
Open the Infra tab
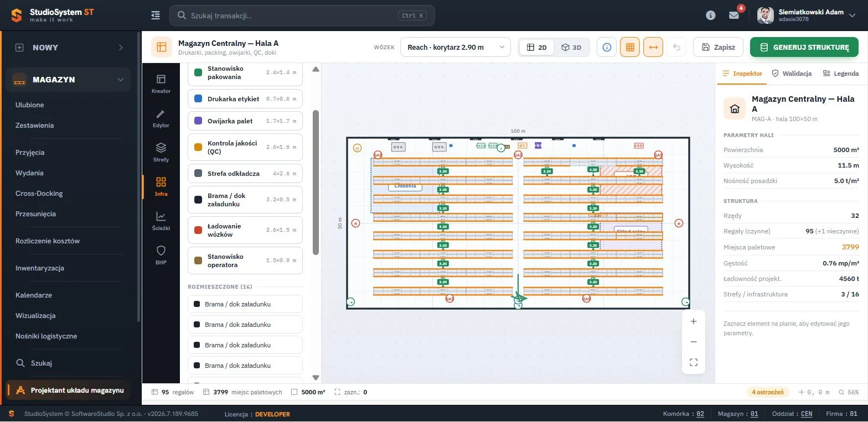pyautogui.click(x=161, y=186)
